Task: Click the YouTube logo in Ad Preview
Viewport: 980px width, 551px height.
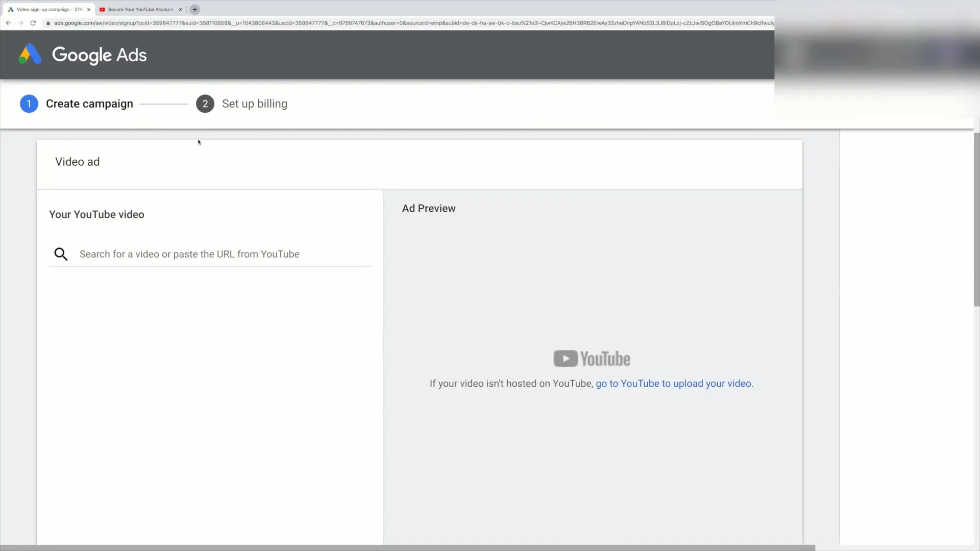Action: pyautogui.click(x=592, y=359)
